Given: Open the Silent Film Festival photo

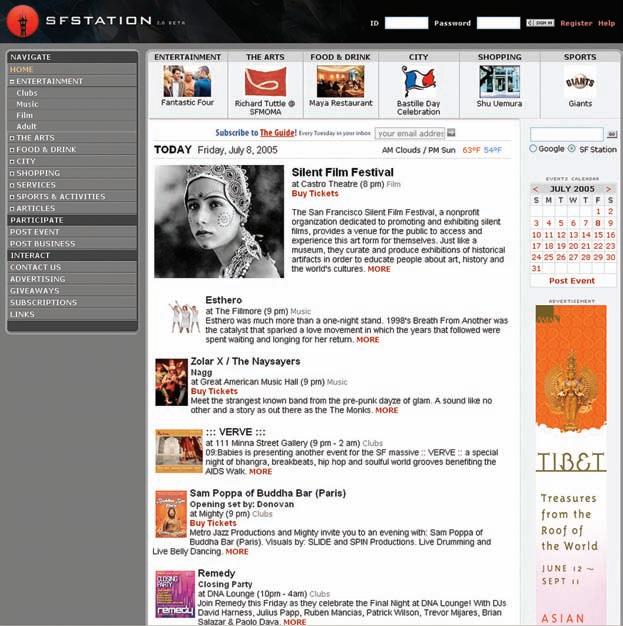Looking at the screenshot, I should click(219, 221).
